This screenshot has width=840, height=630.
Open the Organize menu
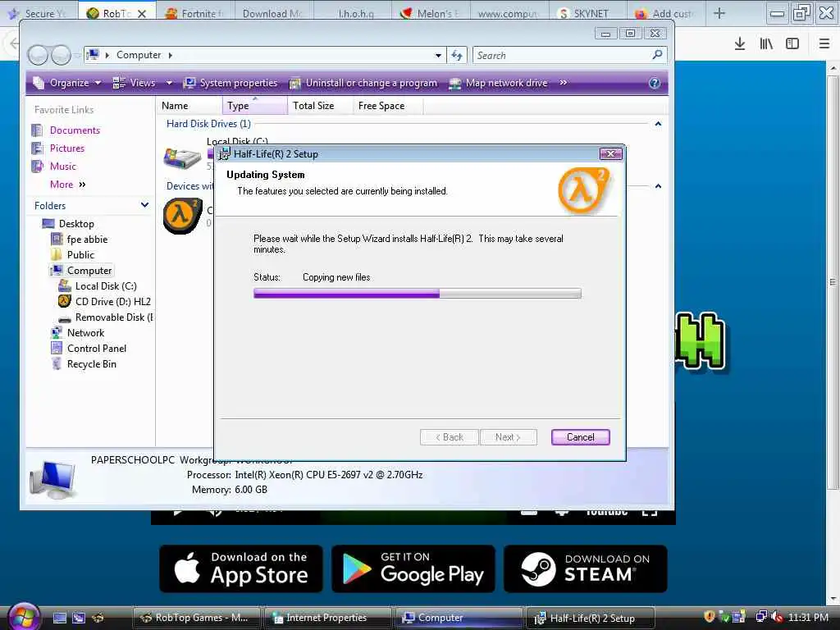click(67, 83)
